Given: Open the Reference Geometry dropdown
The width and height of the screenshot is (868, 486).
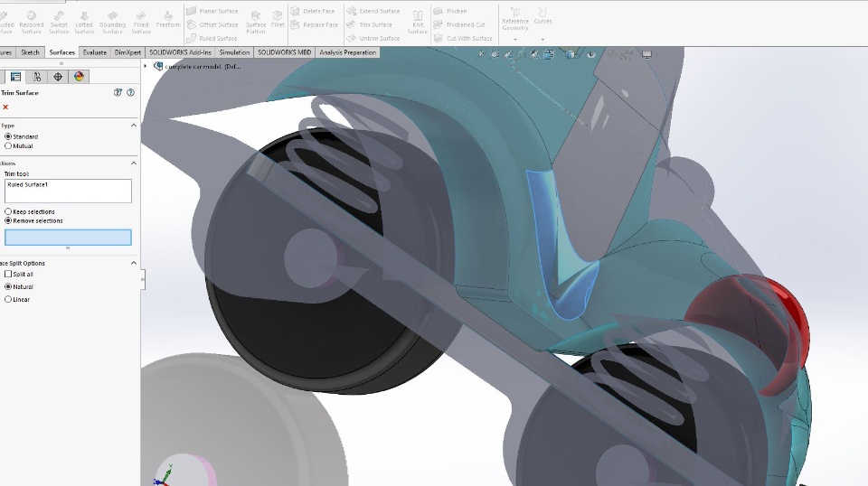Looking at the screenshot, I should pyautogui.click(x=515, y=39).
